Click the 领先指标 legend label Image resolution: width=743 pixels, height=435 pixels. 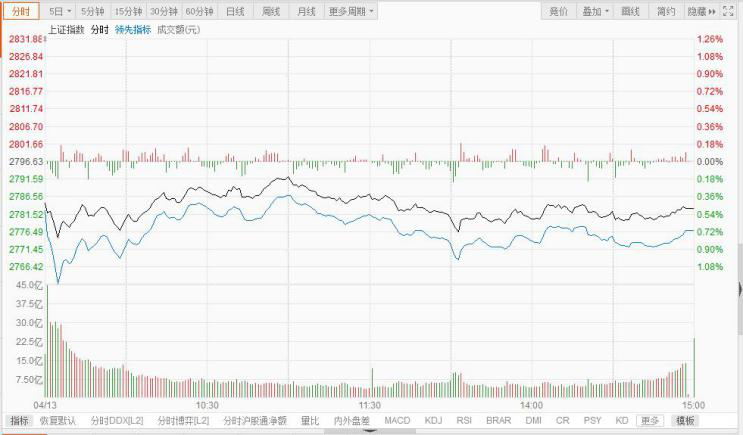pyautogui.click(x=133, y=30)
